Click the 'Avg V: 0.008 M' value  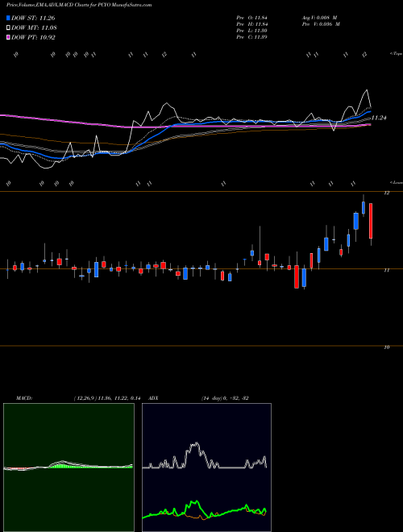319,18
